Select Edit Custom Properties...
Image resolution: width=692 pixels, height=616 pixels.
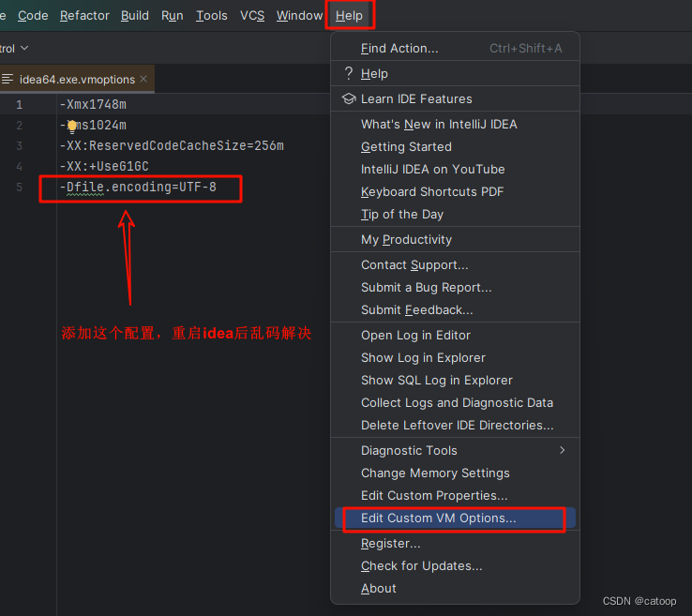(455, 496)
